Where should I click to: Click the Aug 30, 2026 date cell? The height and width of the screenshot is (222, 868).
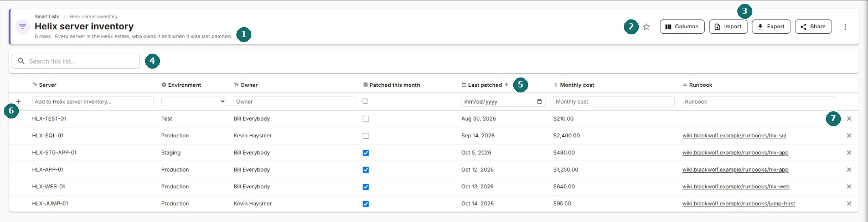[x=478, y=118]
